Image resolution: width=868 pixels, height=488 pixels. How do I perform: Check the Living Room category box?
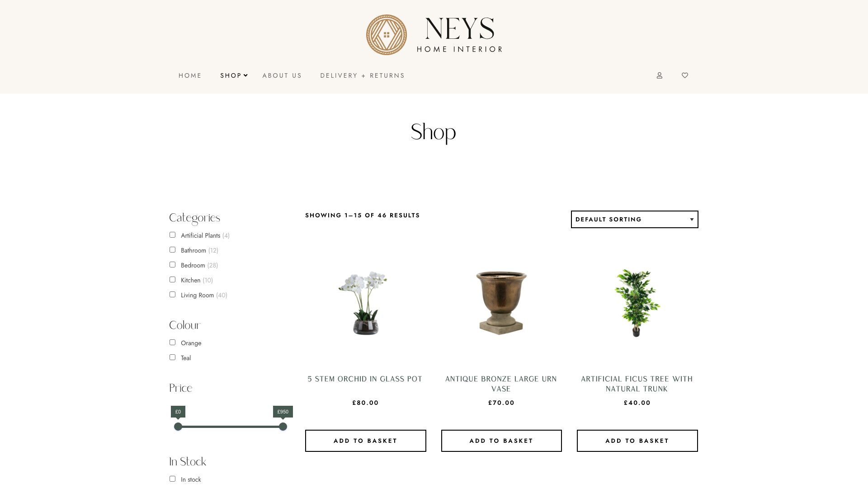tap(172, 295)
